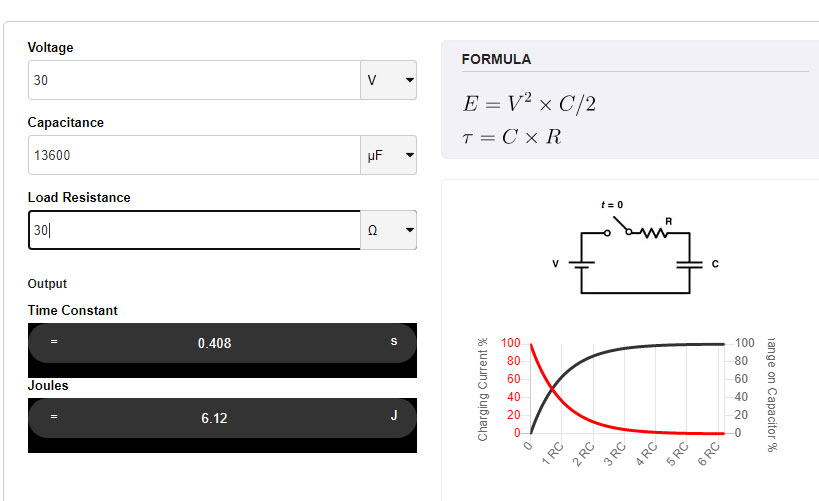The height and width of the screenshot is (501, 819).
Task: Click the Voltage input field
Action: (194, 80)
